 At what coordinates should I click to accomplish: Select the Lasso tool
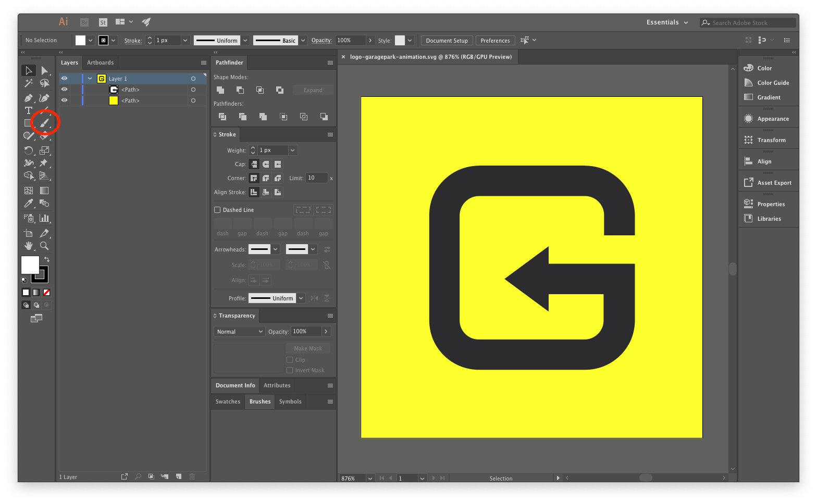point(44,83)
